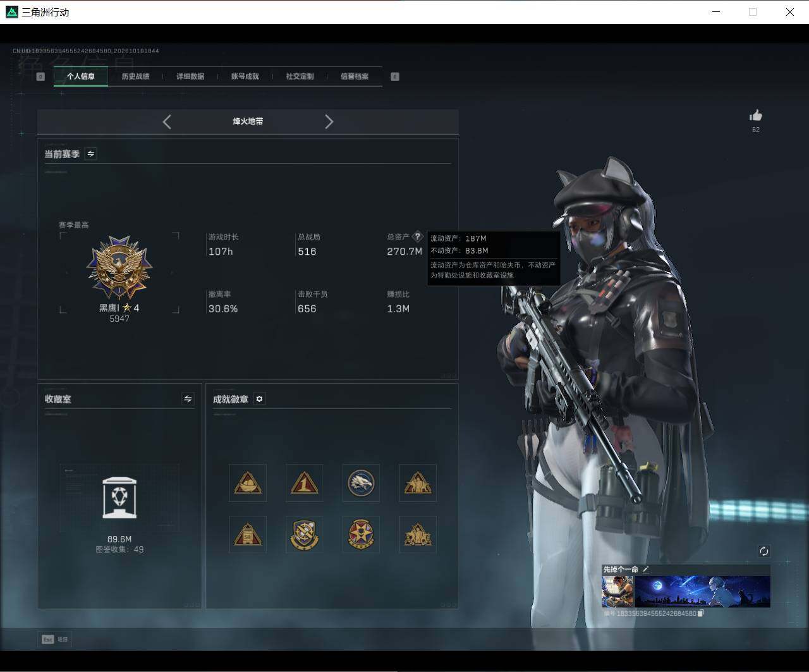809x672 pixels.
Task: Select the round white eagle head badge
Action: pos(361,483)
